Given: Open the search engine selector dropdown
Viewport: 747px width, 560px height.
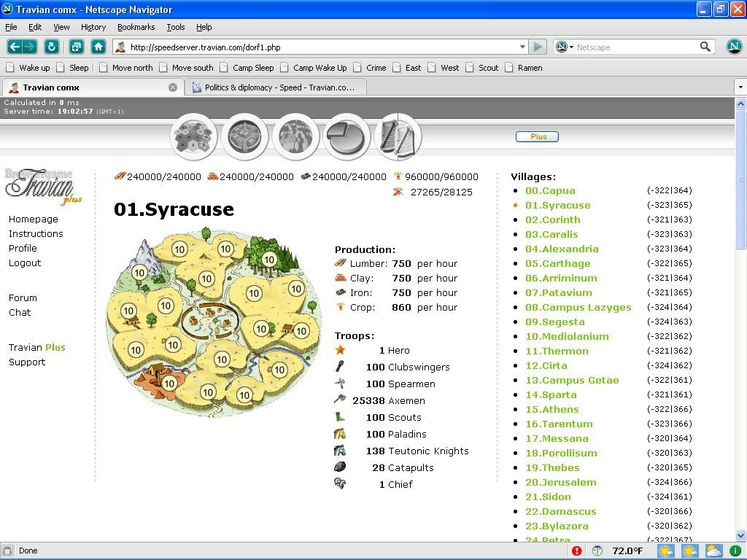Looking at the screenshot, I should 565,47.
